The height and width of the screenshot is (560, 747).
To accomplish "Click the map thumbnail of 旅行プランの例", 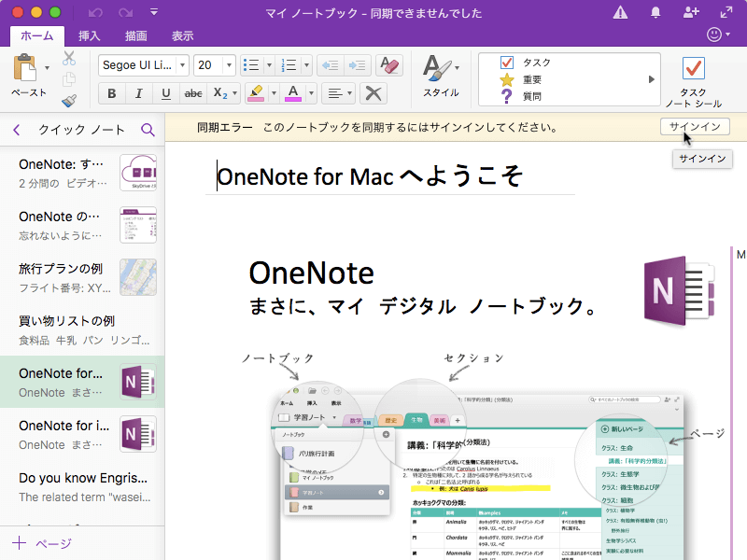I will tap(138, 277).
